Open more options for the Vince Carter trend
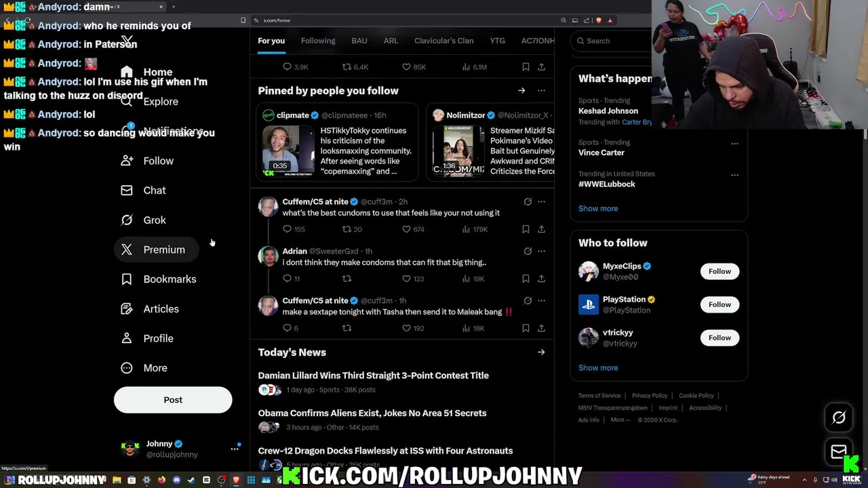Screen dimensions: 868x488 [734, 144]
